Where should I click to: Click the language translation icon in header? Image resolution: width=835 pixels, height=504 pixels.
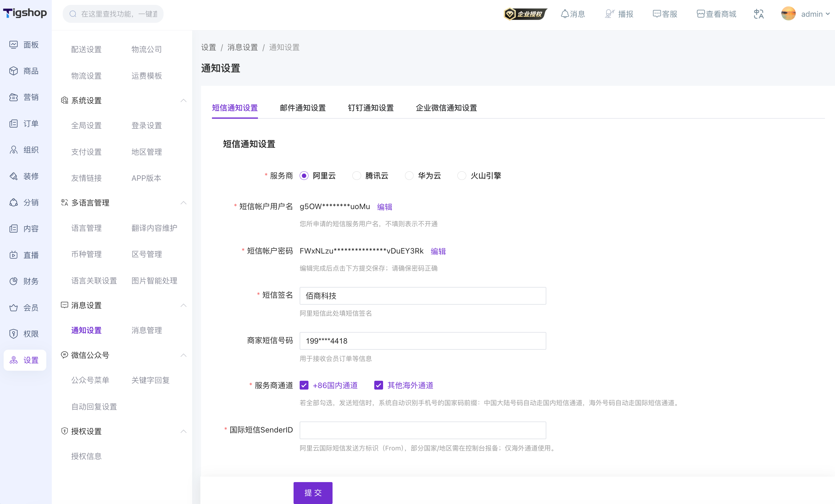(x=759, y=14)
